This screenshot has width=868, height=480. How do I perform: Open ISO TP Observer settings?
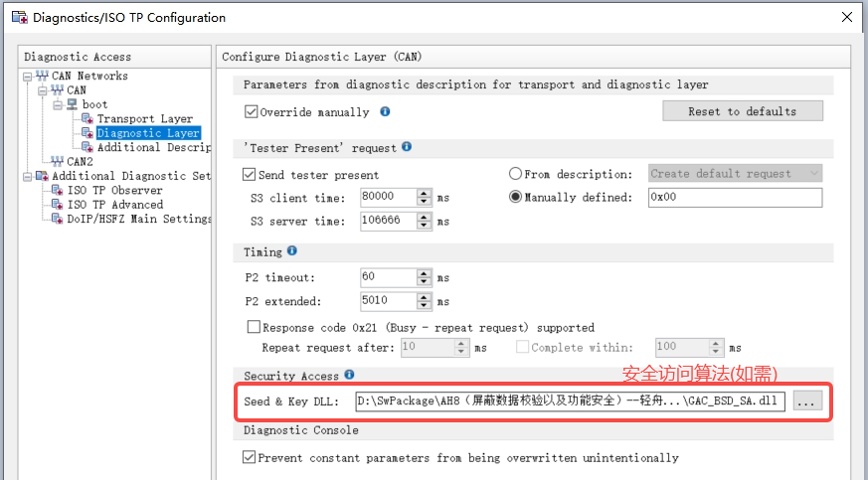pos(114,191)
